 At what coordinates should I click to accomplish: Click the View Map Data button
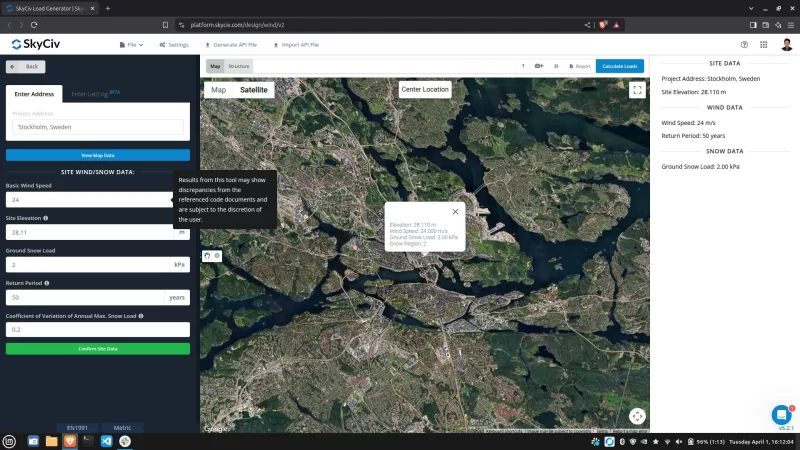click(x=98, y=155)
